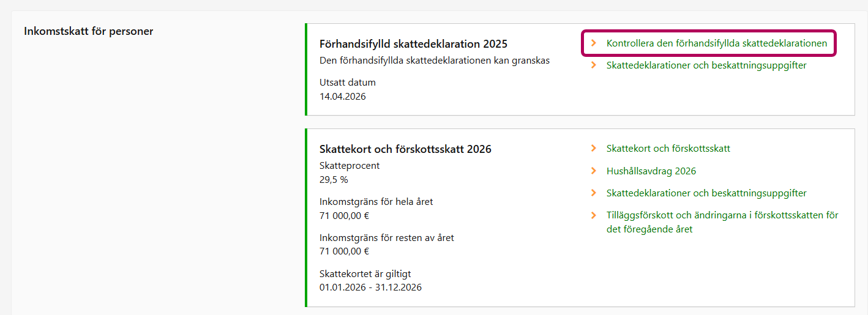Click the tax card validity period 01.01.2026 - 31.12.2026
868x315 pixels.
[x=370, y=287]
